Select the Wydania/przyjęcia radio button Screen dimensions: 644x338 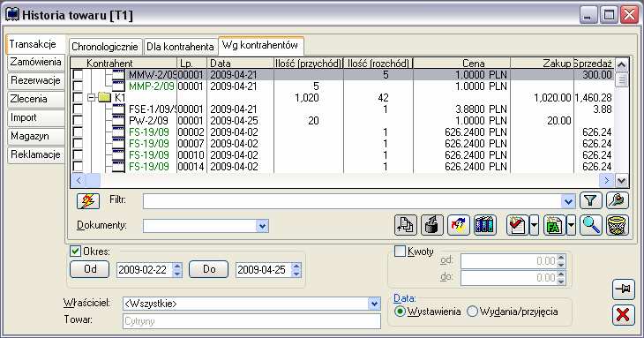click(472, 312)
